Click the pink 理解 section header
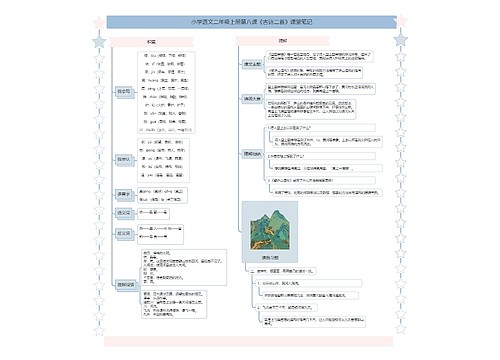Viewport: 500px width, 360px height. click(283, 41)
